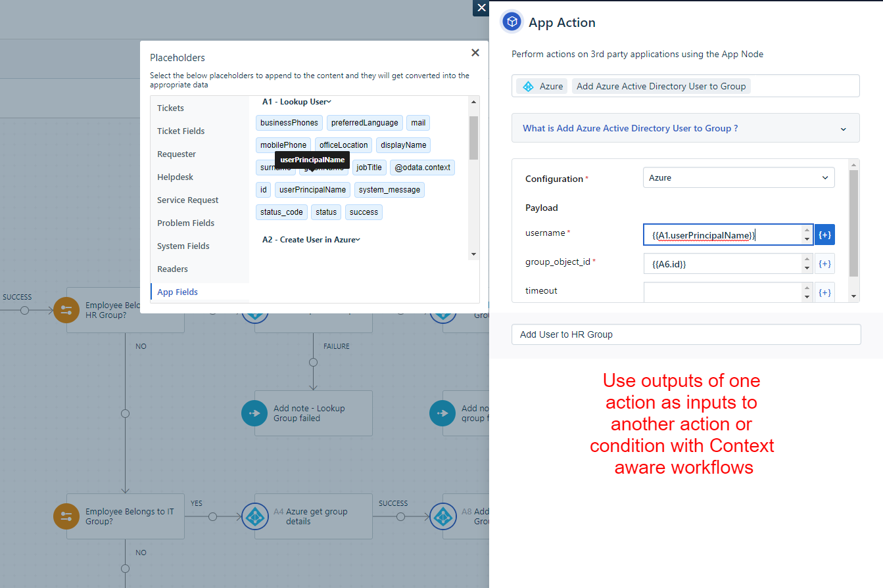Insert the preferredLanguage placeholder
The image size is (883, 588).
point(364,123)
